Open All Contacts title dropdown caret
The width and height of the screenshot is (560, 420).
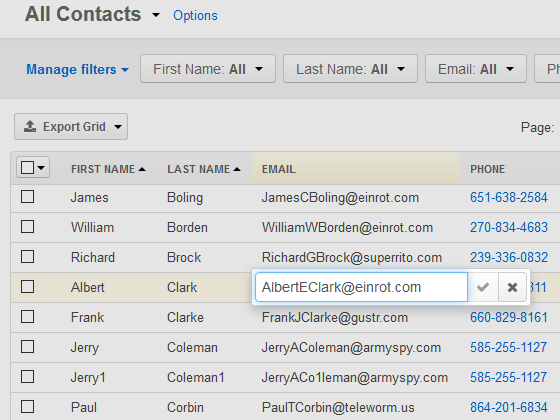pos(156,15)
